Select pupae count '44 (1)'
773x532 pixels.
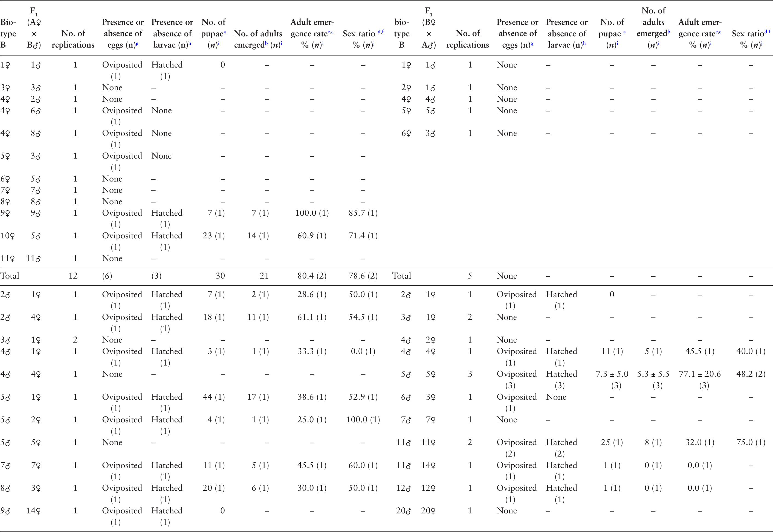click(x=213, y=397)
